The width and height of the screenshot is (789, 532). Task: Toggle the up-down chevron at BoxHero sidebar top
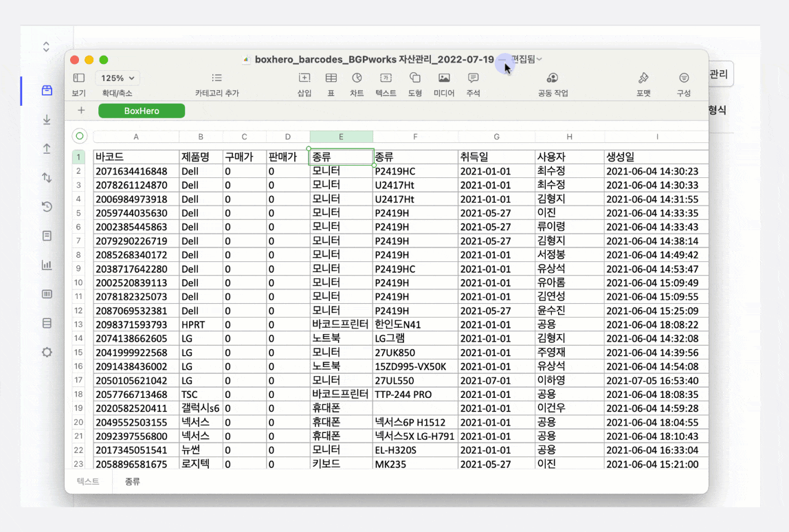coord(46,47)
